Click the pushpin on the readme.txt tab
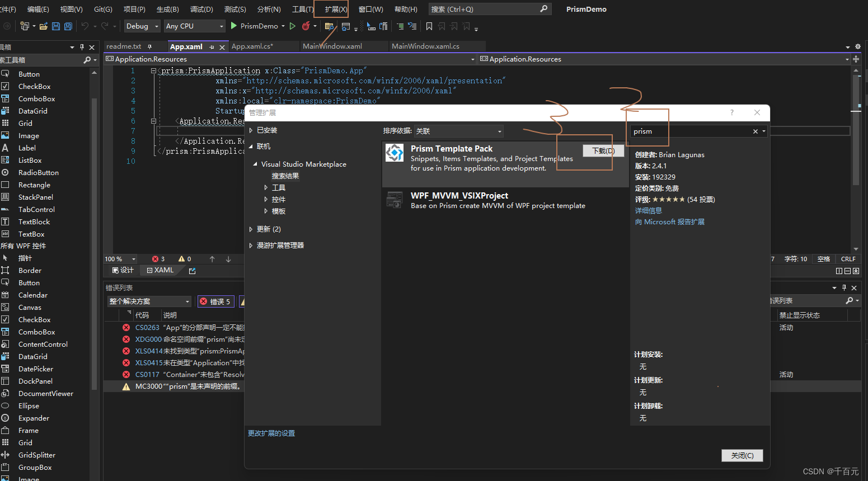This screenshot has width=868, height=481. click(x=150, y=46)
